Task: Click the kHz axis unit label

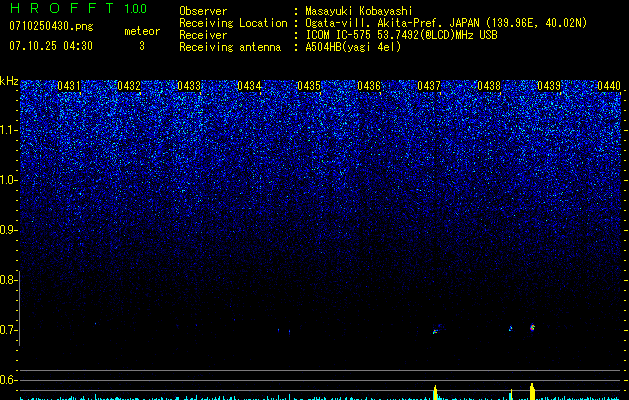Action: pyautogui.click(x=9, y=81)
